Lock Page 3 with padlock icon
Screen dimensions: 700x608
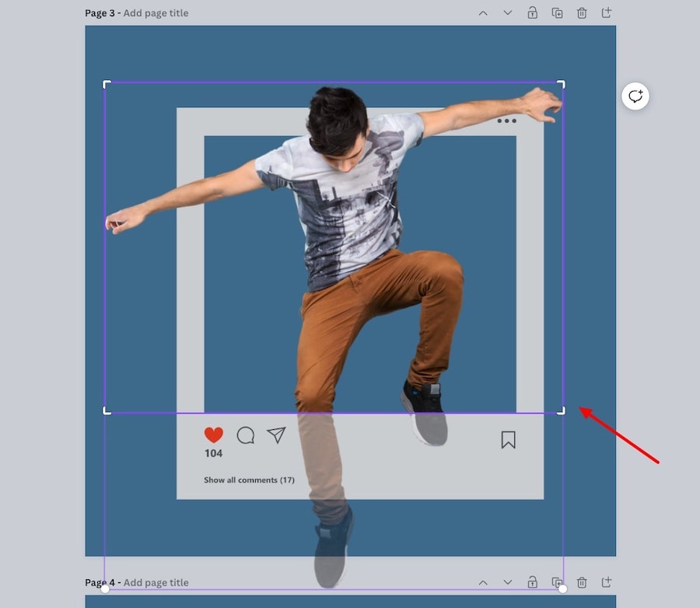(532, 13)
